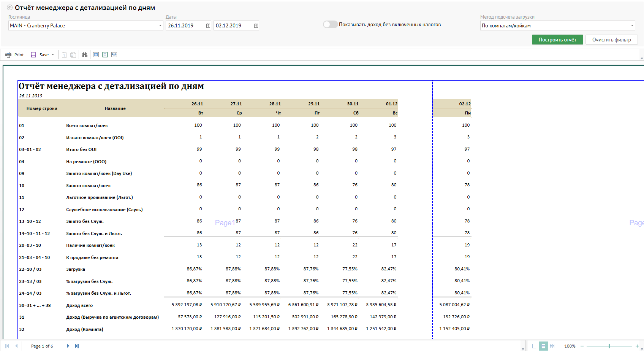The image size is (644, 351).
Task: Open the Гостиница hotel dropdown
Action: (x=160, y=25)
